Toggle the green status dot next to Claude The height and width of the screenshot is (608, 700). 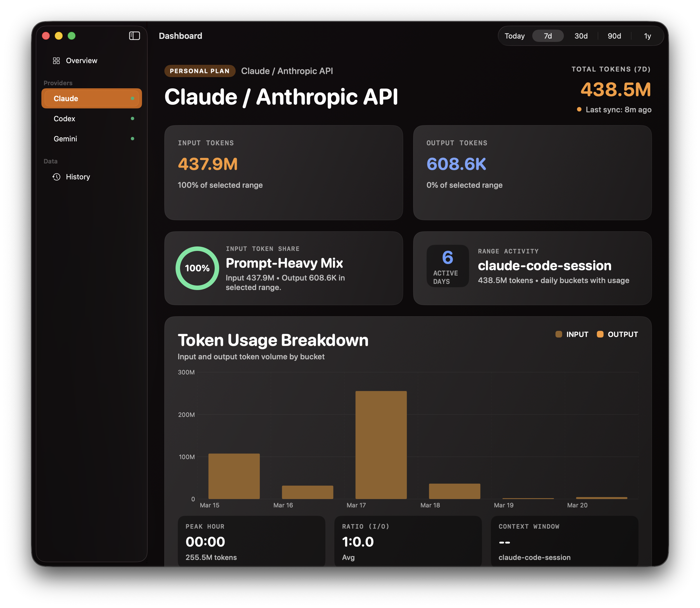click(x=133, y=98)
